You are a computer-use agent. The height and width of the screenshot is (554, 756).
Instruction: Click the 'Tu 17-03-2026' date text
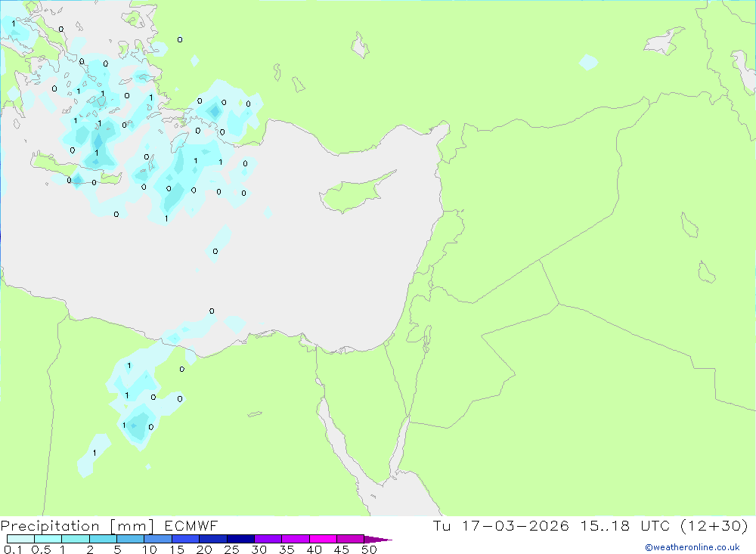click(x=501, y=525)
